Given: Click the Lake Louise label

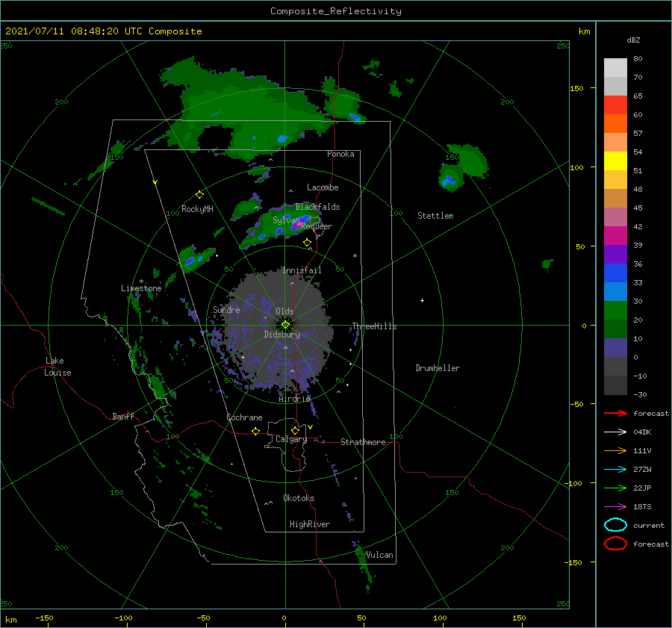Looking at the screenshot, I should tap(57, 367).
